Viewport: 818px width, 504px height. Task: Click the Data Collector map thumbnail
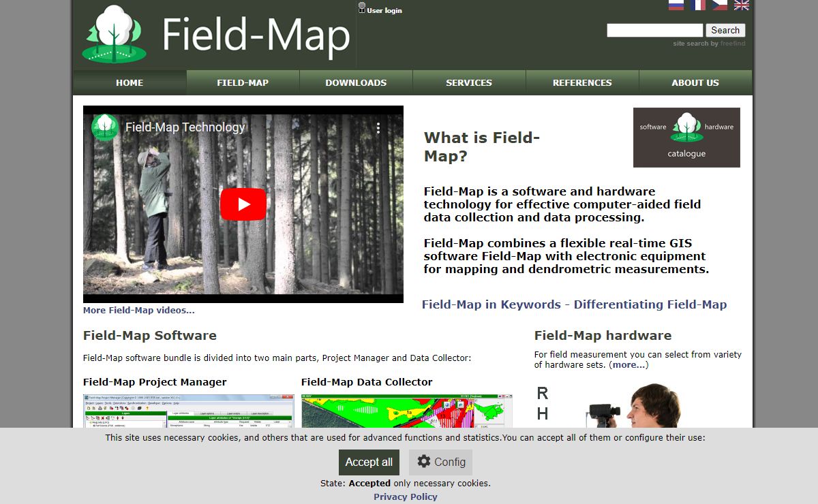pyautogui.click(x=407, y=411)
